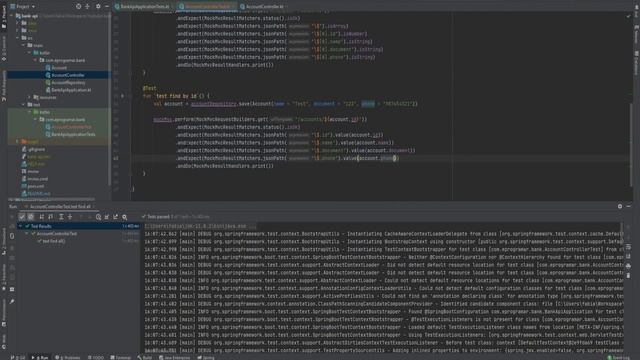Clear console with trash icon
Image resolution: width=640 pixels, height=360 pixels.
[628, 276]
